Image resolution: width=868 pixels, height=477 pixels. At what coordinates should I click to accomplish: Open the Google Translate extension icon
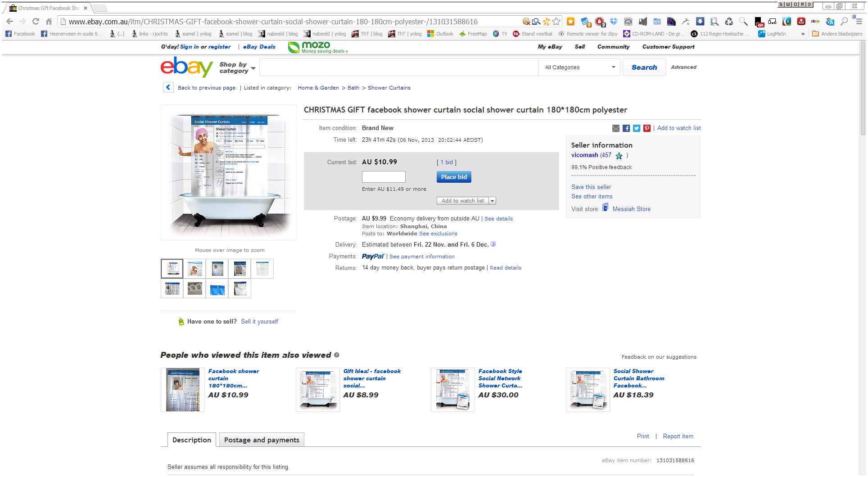tap(830, 21)
